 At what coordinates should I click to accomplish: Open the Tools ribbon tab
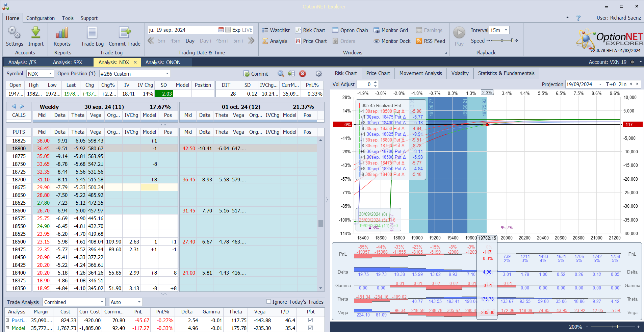[x=68, y=18]
